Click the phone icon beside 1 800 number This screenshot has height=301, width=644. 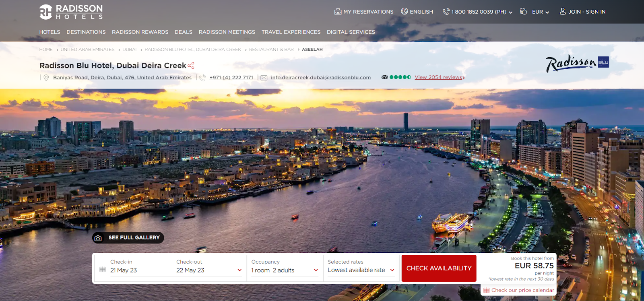(x=446, y=12)
